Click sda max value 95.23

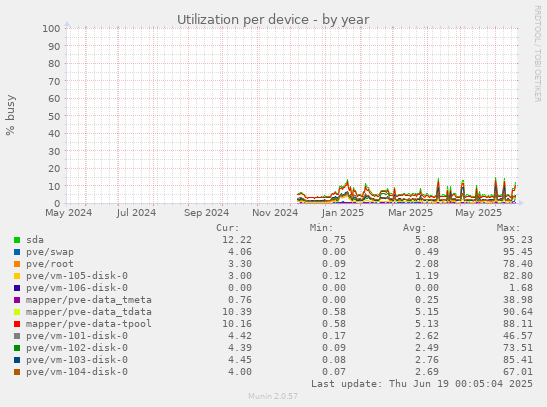pos(518,240)
